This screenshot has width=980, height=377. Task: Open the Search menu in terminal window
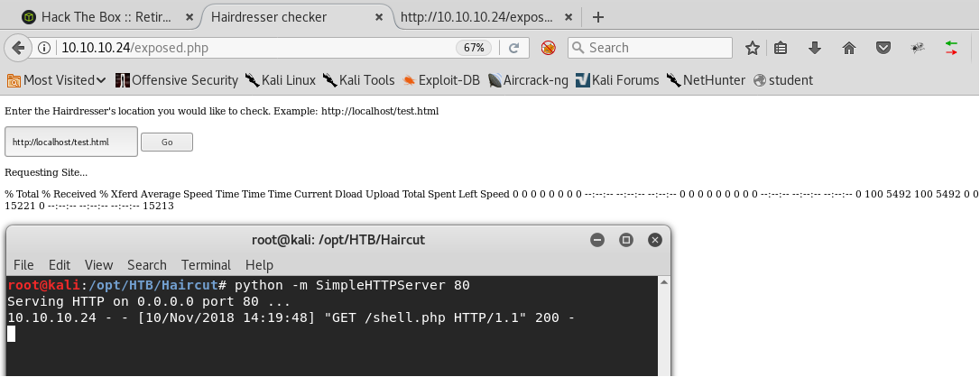click(x=146, y=265)
